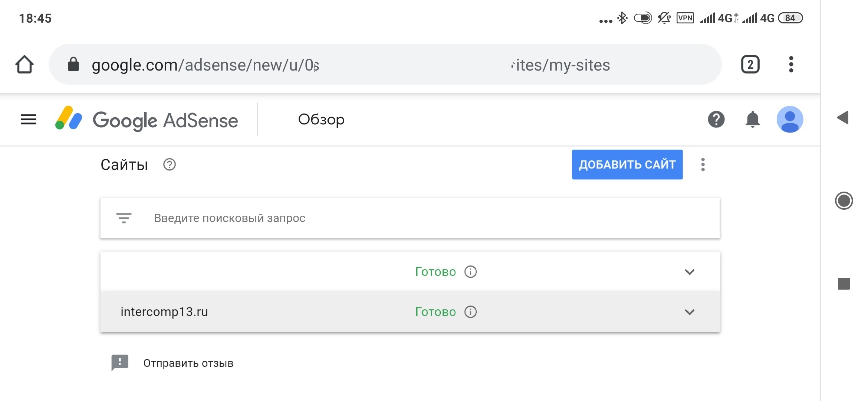The height and width of the screenshot is (401, 868).
Task: Open the notifications bell
Action: 753,120
